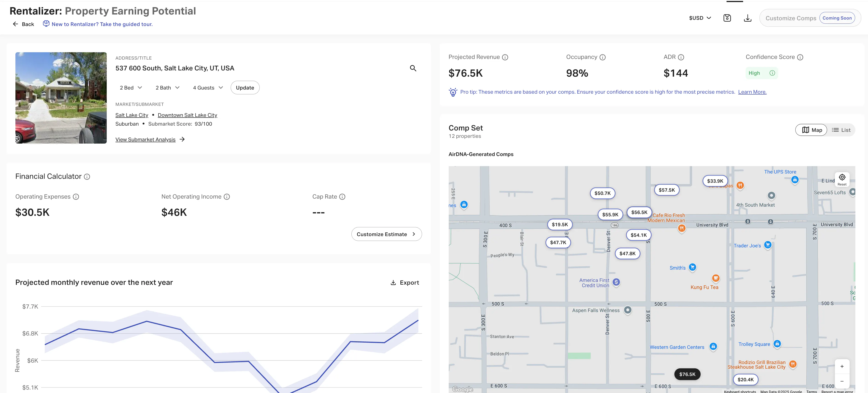Image resolution: width=868 pixels, height=393 pixels.
Task: Switch comp set to Map view
Action: pos(811,130)
